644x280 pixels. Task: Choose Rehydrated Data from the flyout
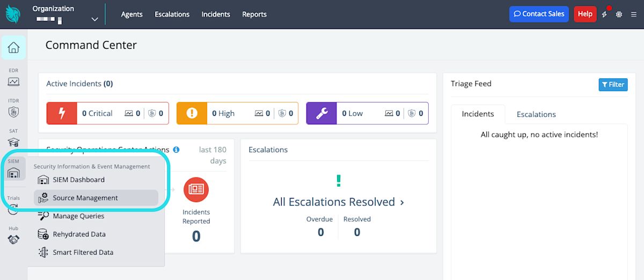click(x=96, y=234)
